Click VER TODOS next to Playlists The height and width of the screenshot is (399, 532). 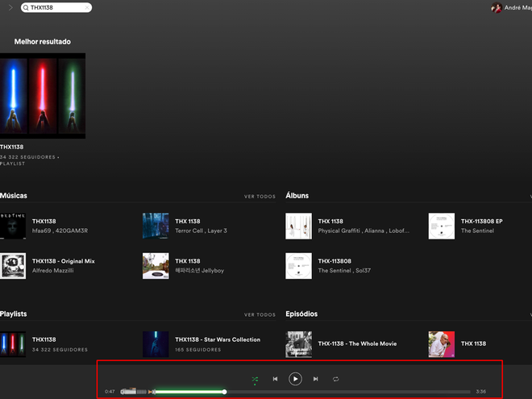pyautogui.click(x=260, y=315)
